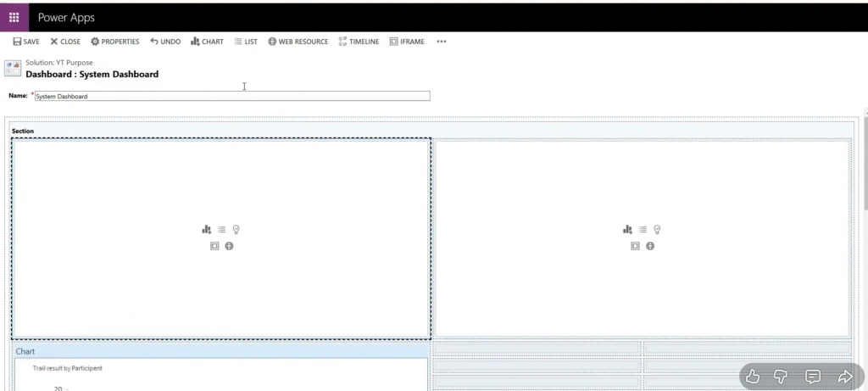Click the dashboard Name input field
The height and width of the screenshot is (391, 868).
[231, 96]
